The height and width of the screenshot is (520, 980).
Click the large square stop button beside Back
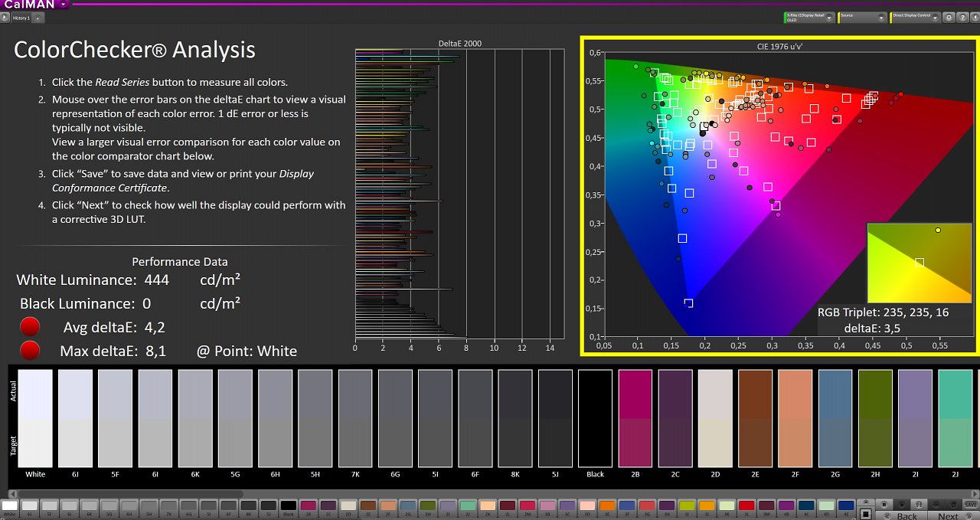866,514
